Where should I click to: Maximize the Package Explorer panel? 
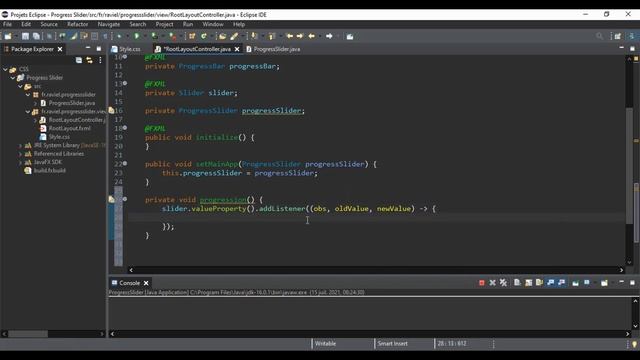pos(99,49)
